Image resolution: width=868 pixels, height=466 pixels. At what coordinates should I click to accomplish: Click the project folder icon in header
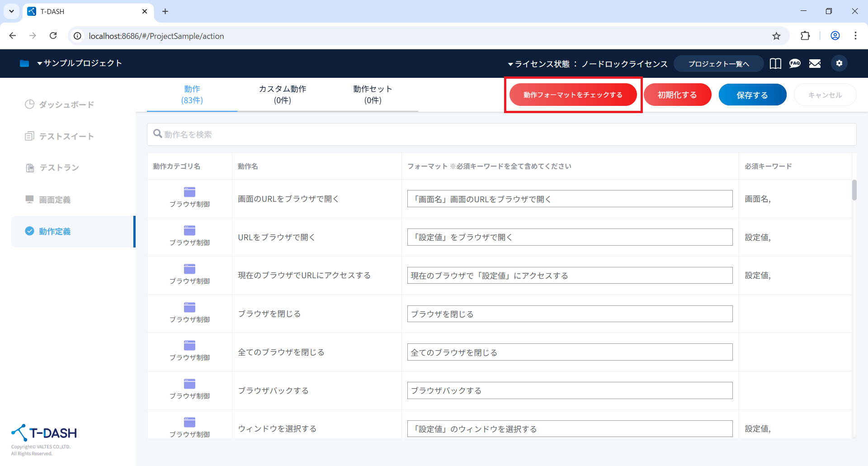(24, 63)
